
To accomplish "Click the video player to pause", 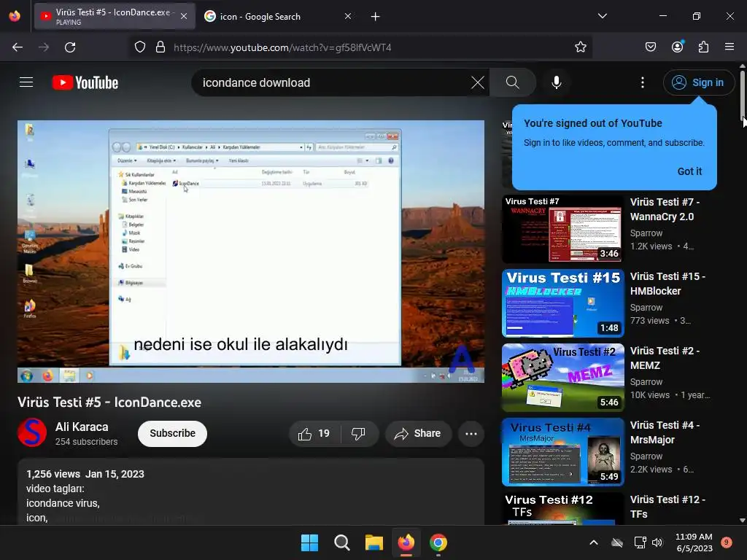I will point(251,251).
